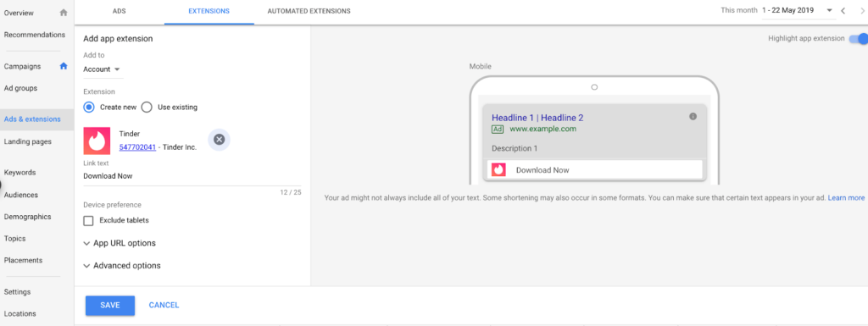Click the Save button

110,306
